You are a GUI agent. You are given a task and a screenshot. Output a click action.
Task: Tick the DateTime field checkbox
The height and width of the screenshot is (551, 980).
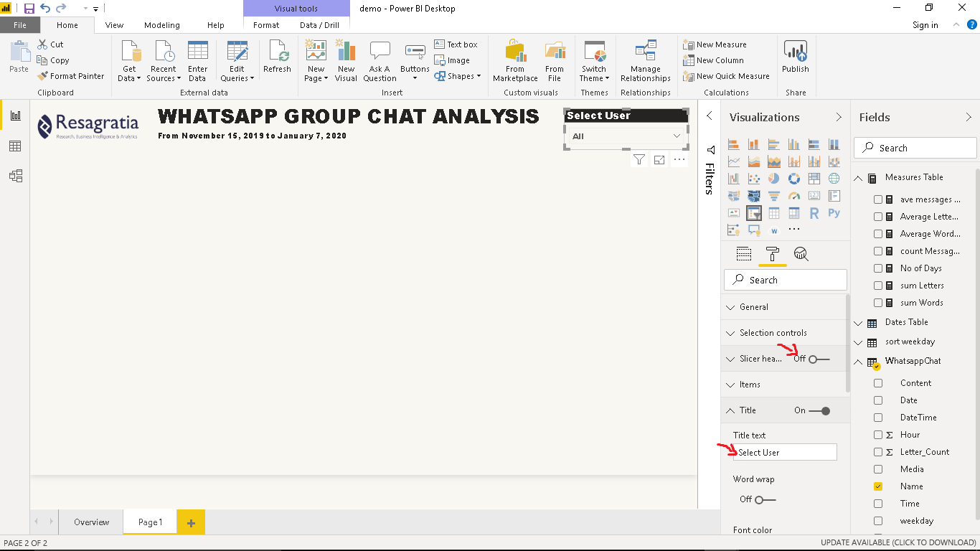tap(878, 418)
